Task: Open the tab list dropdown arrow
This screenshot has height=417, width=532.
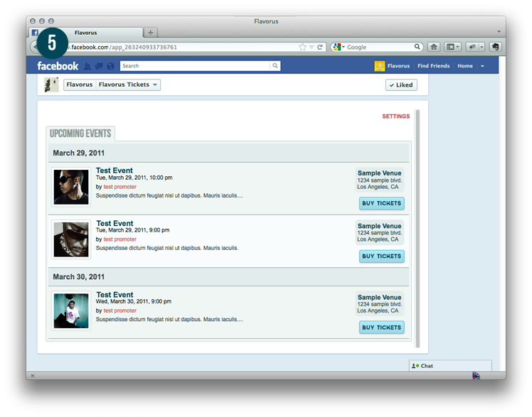Action: [499, 31]
